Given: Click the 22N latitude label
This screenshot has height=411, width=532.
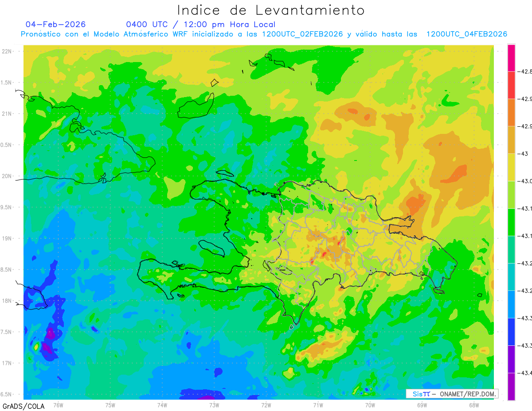Looking at the screenshot, I should point(7,51).
